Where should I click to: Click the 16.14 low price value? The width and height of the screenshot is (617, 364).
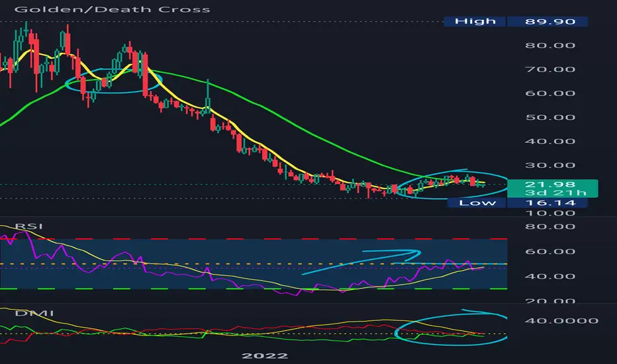pos(547,203)
